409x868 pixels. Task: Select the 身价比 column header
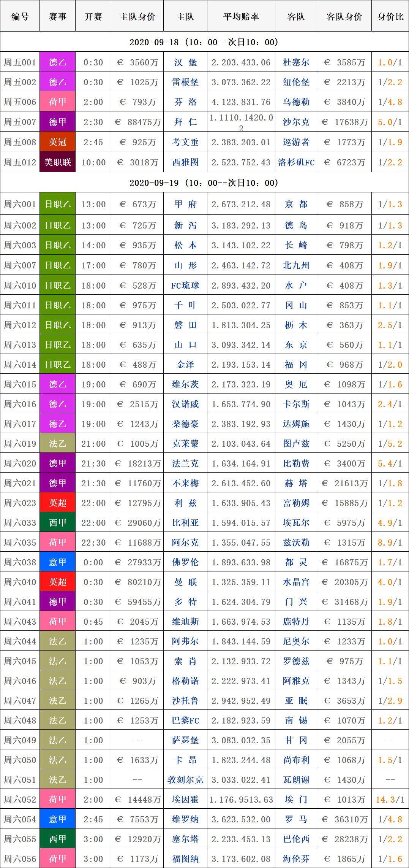390,17
